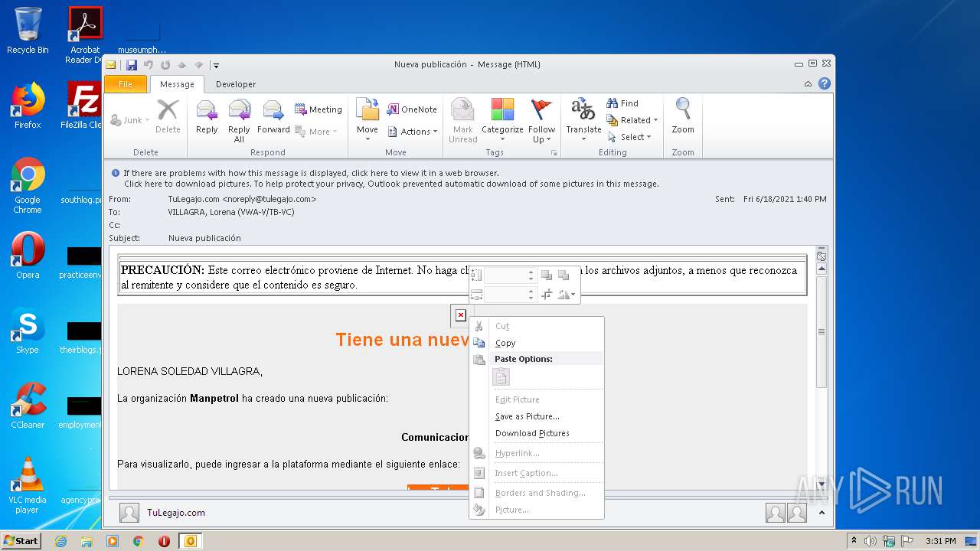
Task: Send message to OneNote
Action: coord(412,109)
